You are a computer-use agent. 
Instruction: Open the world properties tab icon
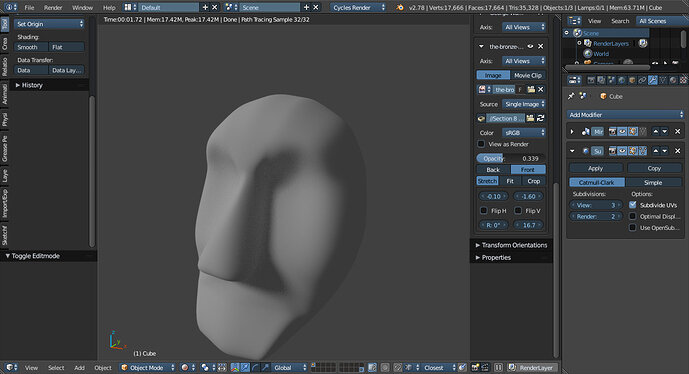(x=622, y=80)
